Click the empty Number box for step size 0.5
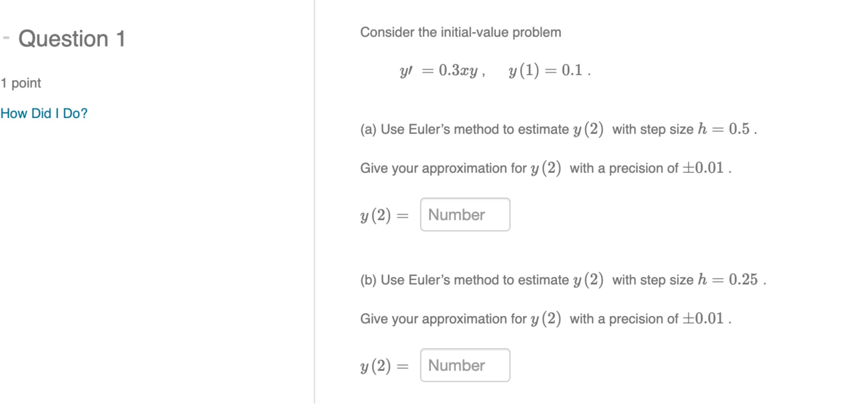This screenshot has height=415, width=868. [x=465, y=214]
